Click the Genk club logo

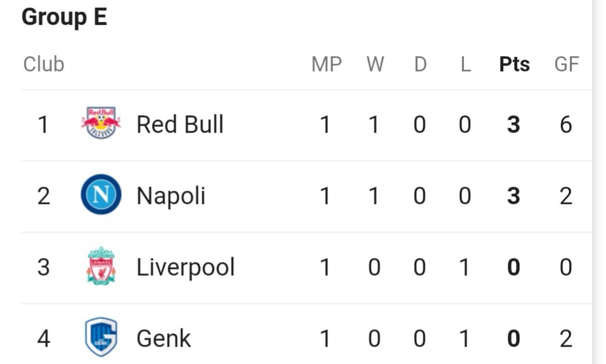[101, 337]
